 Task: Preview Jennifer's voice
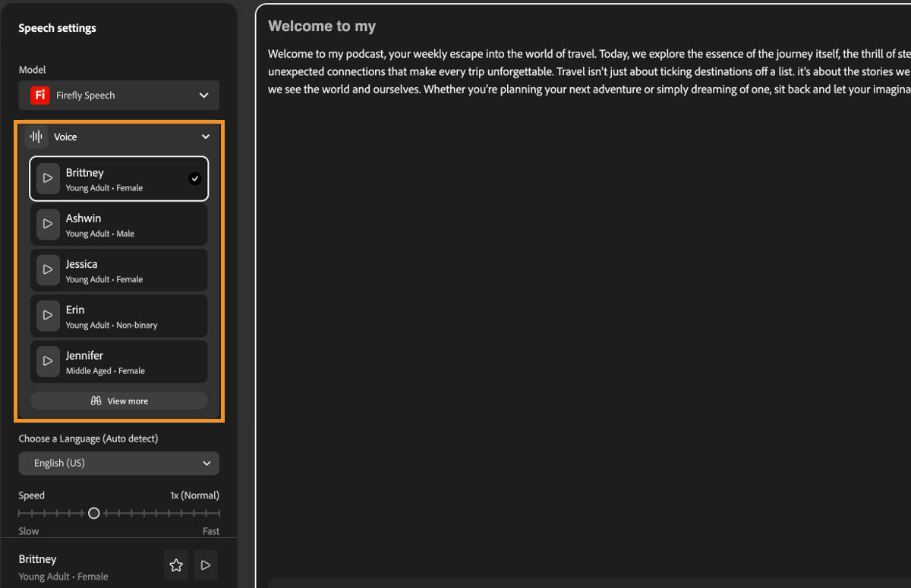[x=47, y=361]
